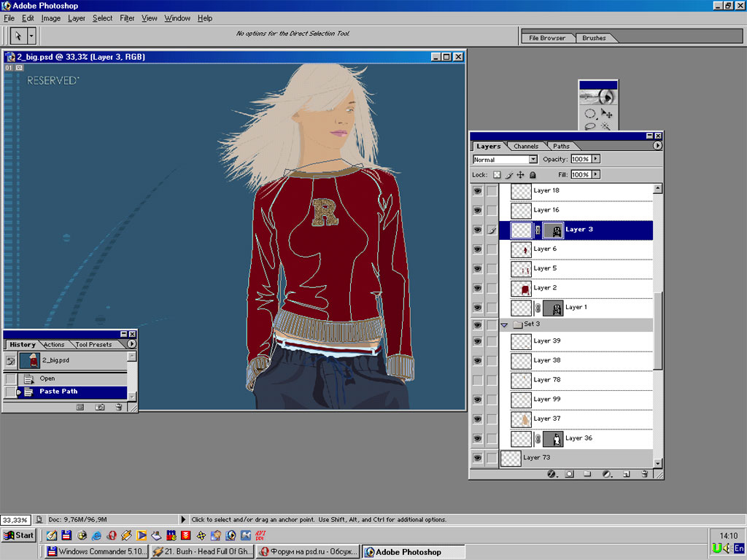The image size is (747, 560).
Task: Lock layer position with the cross-arrows icon
Action: [521, 175]
